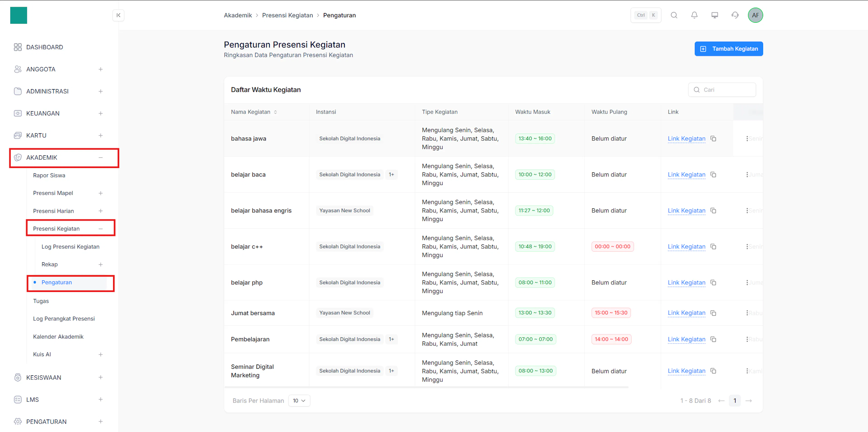Expand the ANGGOTA menu

tap(100, 69)
